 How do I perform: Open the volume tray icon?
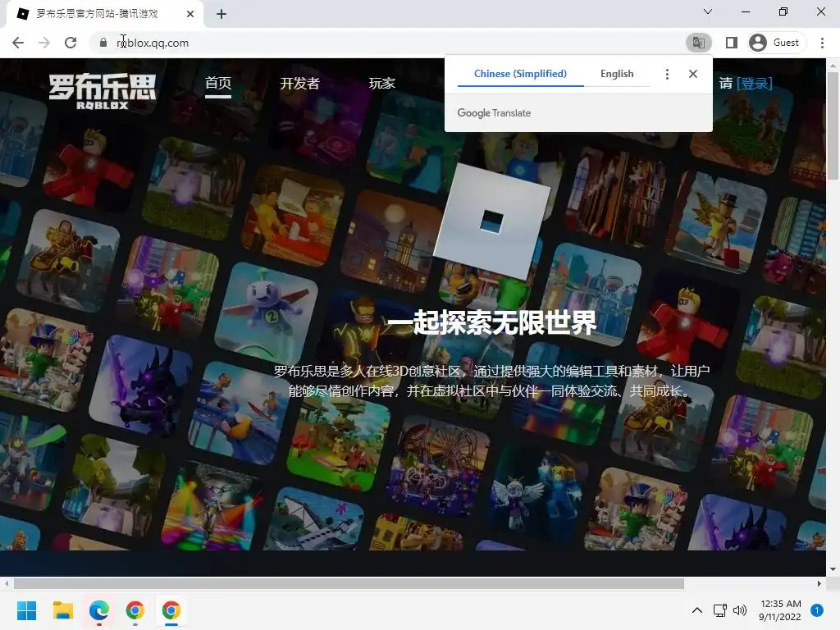point(740,610)
